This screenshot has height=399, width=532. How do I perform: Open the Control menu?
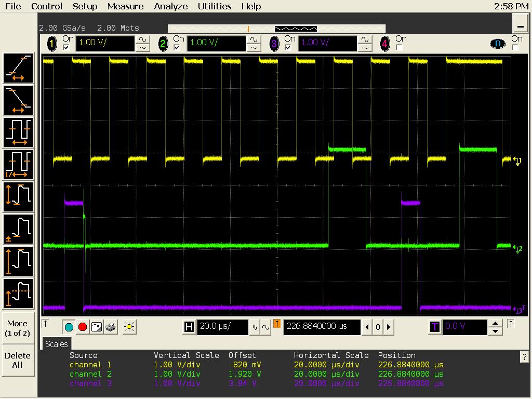tap(46, 6)
